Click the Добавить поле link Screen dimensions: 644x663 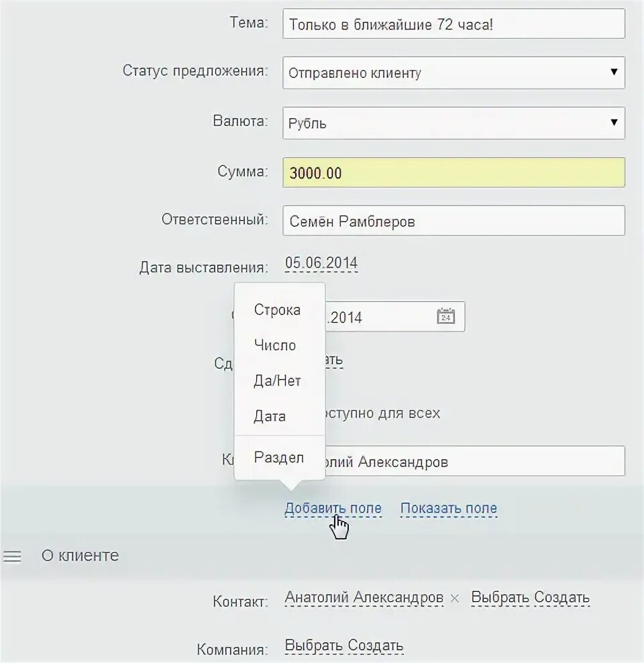point(333,508)
